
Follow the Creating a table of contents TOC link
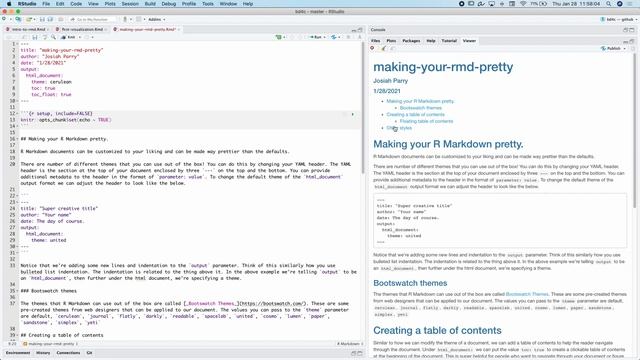tap(416, 114)
